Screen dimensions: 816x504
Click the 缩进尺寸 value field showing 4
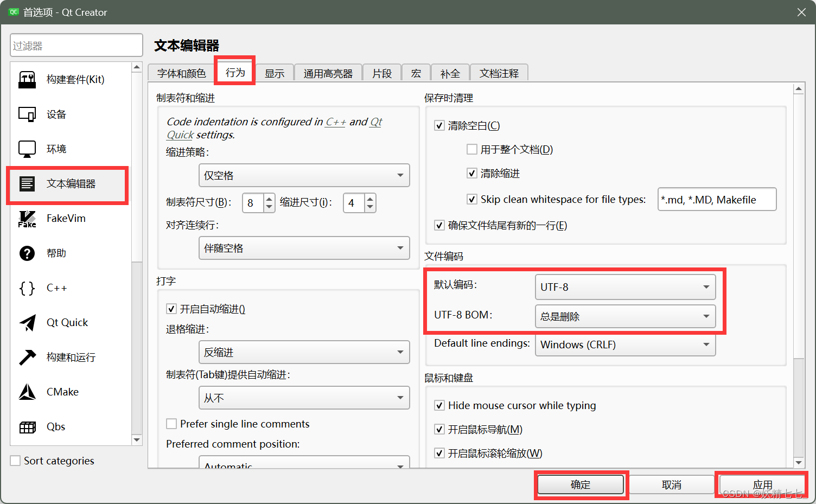[354, 203]
